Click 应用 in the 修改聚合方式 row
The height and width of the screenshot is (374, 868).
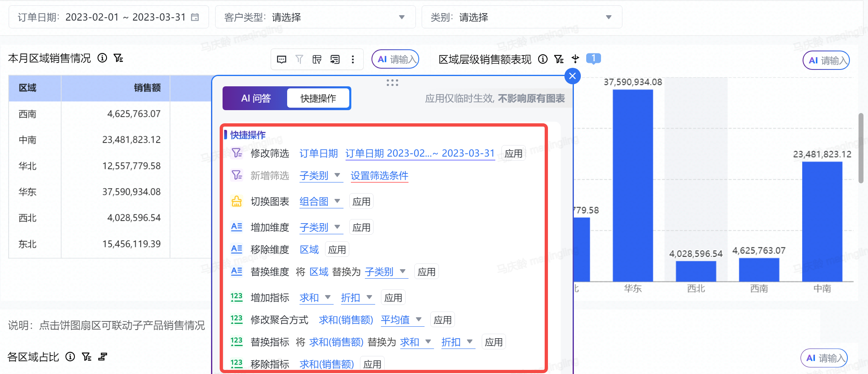pyautogui.click(x=442, y=320)
